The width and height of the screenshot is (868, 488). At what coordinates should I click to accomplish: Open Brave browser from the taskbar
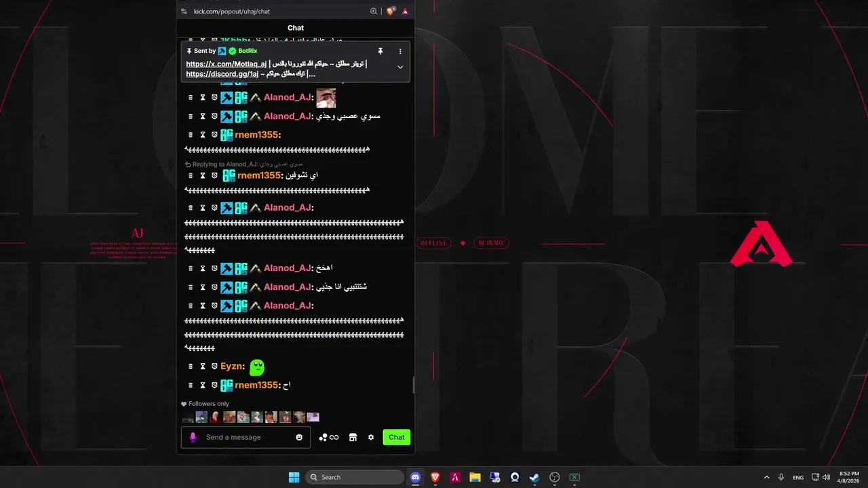[x=435, y=477]
